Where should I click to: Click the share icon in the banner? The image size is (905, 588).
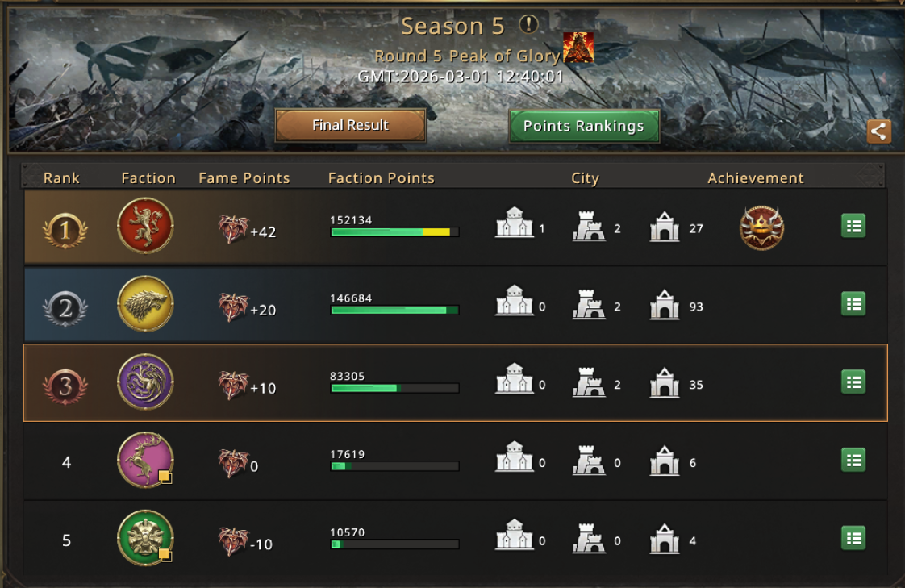coord(878,131)
